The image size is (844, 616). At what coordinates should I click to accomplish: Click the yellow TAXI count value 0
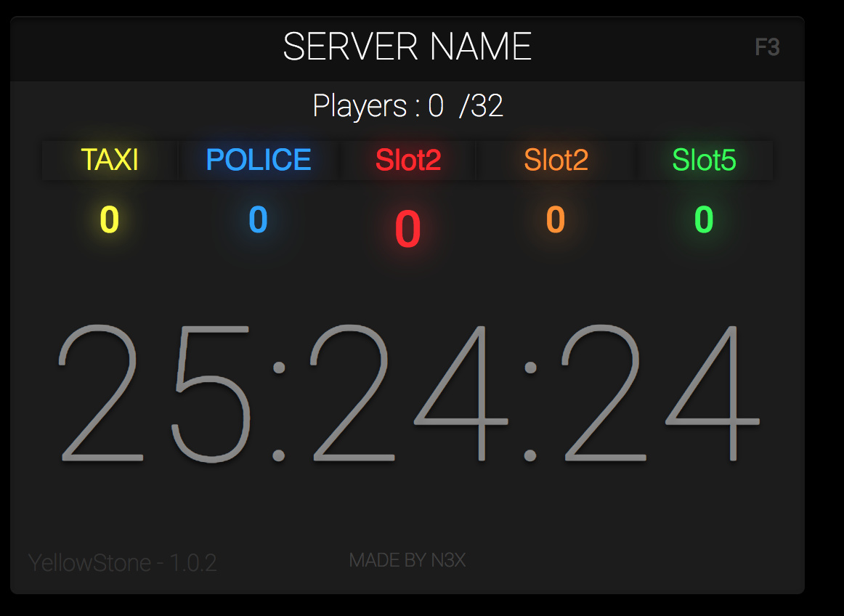pyautogui.click(x=109, y=219)
